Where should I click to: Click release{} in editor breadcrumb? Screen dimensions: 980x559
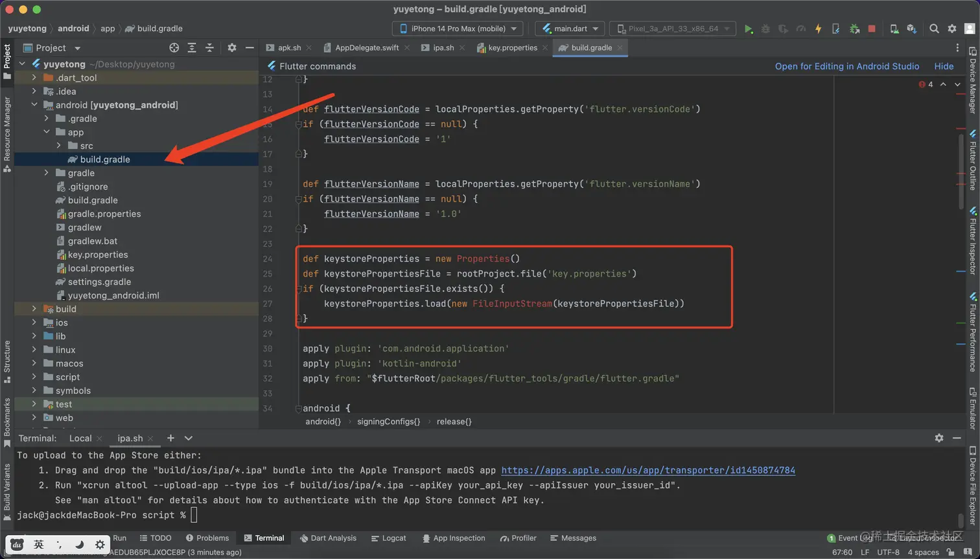454,422
